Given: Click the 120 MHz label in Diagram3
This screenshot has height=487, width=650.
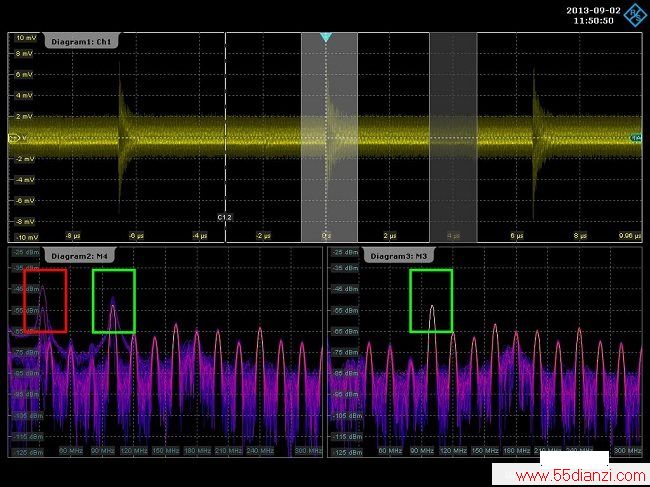Looking at the screenshot, I should [453, 451].
